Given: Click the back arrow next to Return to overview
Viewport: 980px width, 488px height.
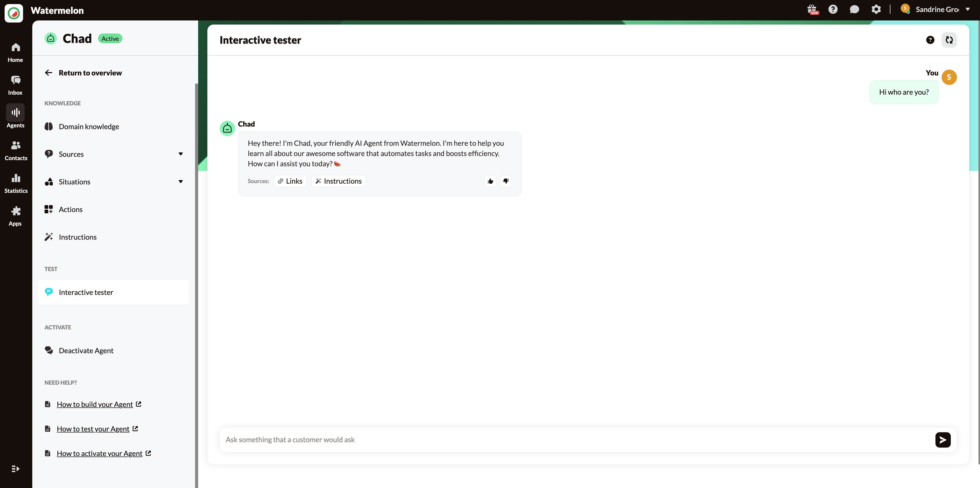Looking at the screenshot, I should pos(49,73).
